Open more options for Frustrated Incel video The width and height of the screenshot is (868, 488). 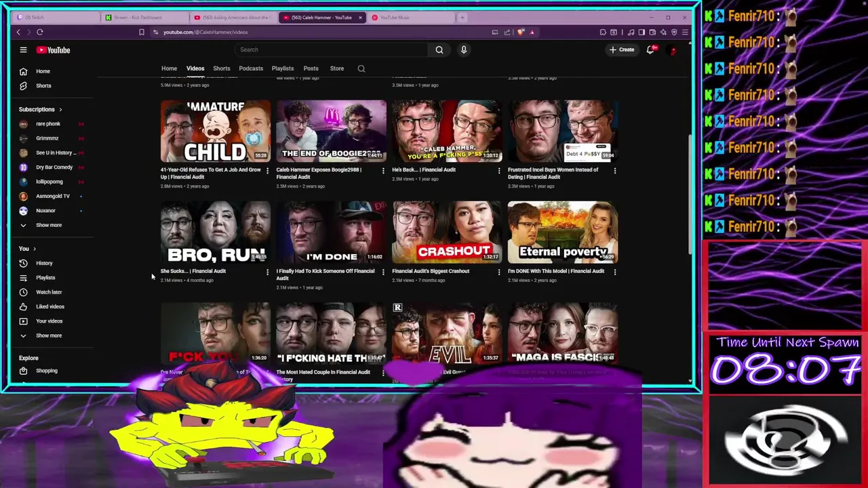615,171
